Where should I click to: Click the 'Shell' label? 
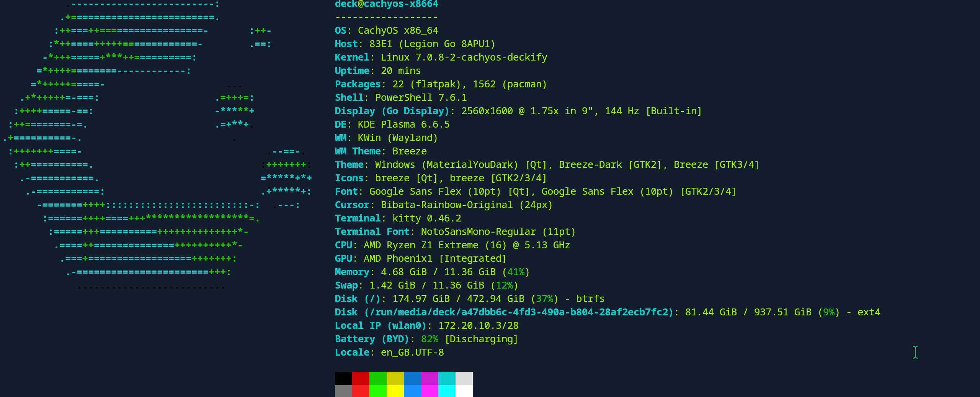(x=349, y=98)
